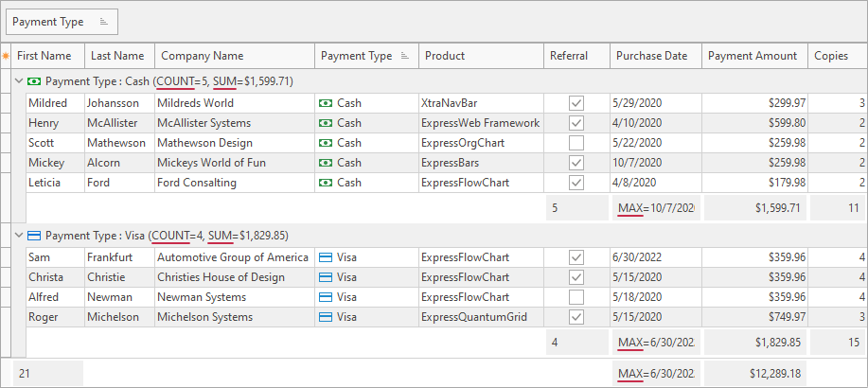Click the 'McAllister Systems' company cell

pyautogui.click(x=235, y=123)
